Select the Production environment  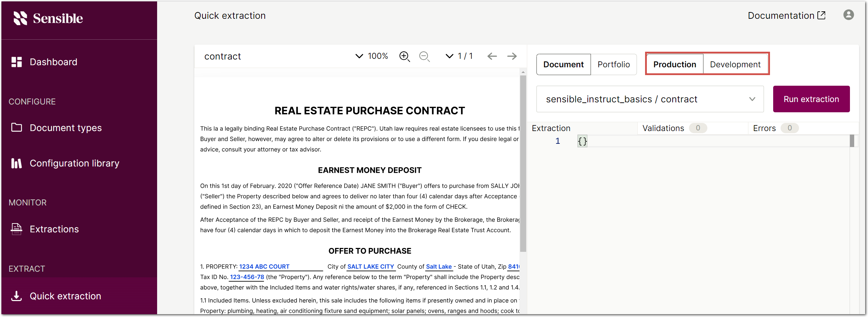(674, 64)
